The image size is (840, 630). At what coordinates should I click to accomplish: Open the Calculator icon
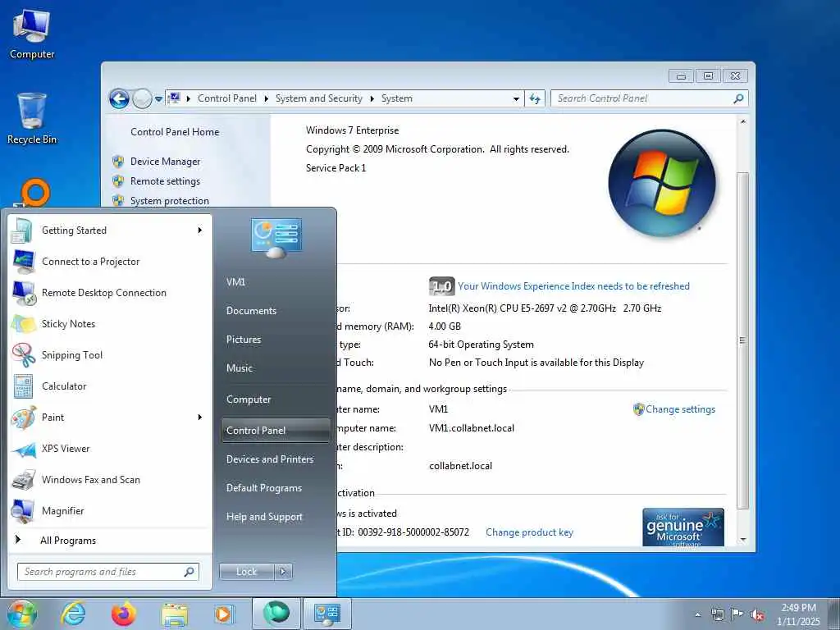pos(24,386)
